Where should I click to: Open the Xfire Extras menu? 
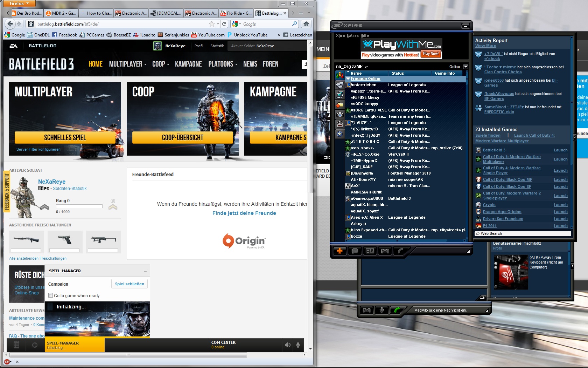[x=353, y=35]
